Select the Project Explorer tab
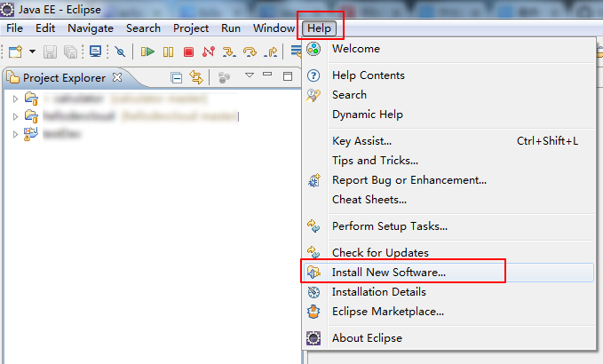Image resolution: width=603 pixels, height=364 pixels. tap(64, 77)
